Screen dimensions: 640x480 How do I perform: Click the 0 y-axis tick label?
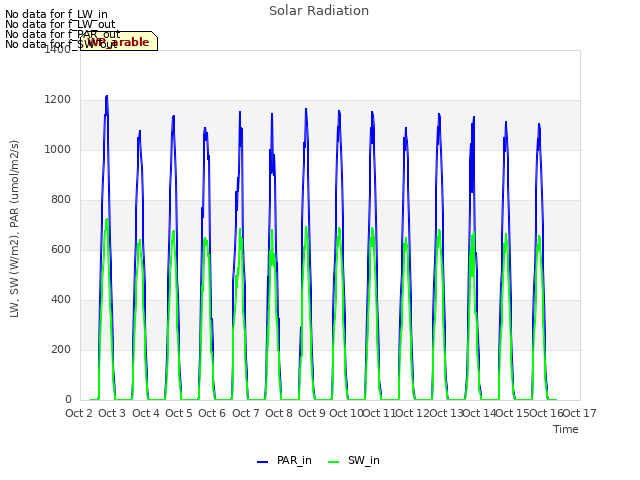[x=68, y=400]
